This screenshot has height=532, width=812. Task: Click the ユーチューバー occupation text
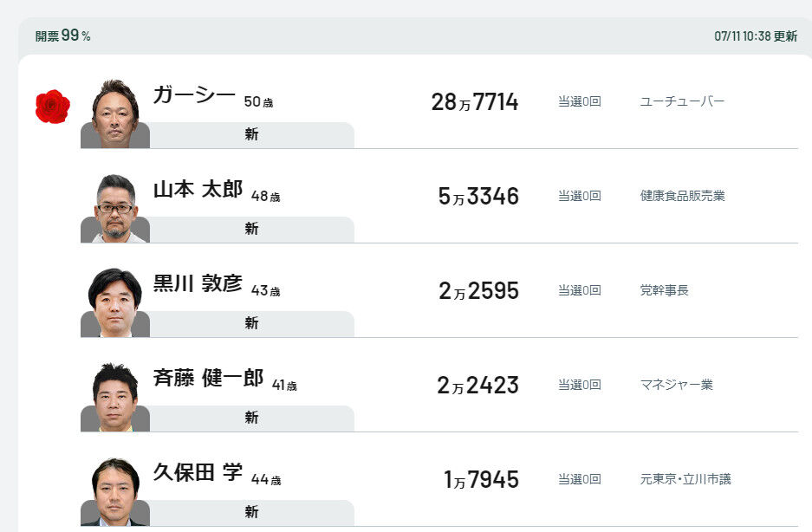[682, 101]
